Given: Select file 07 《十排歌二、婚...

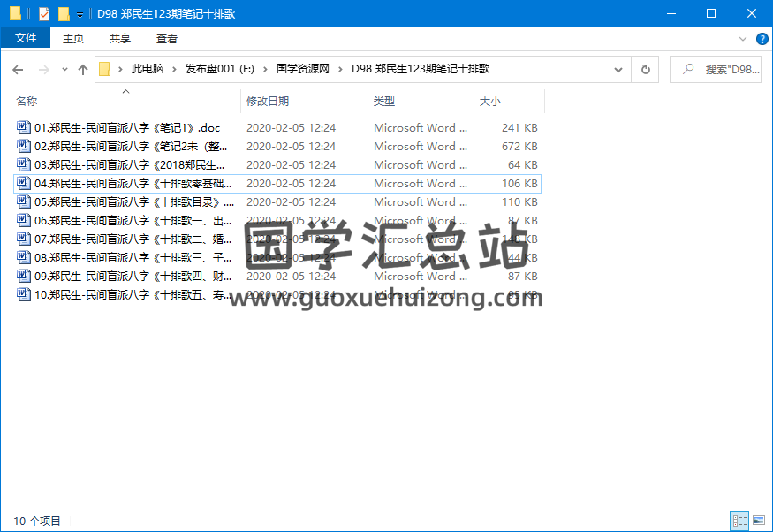Looking at the screenshot, I should [x=133, y=239].
